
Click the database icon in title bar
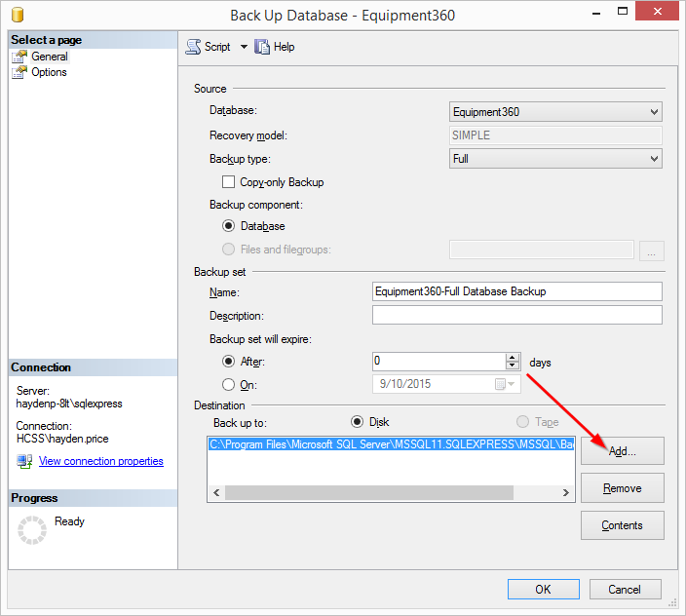click(18, 16)
